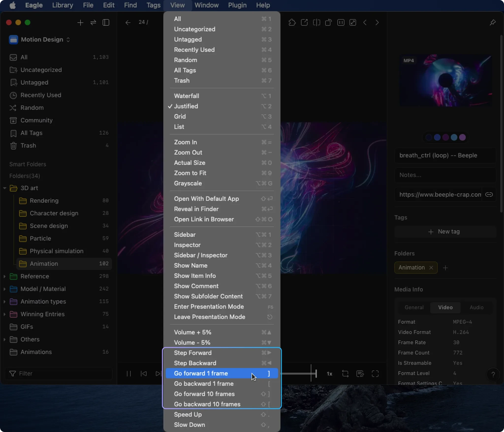This screenshot has height=432, width=504.
Task: Click the MP4 video thumbnail preview
Action: [x=445, y=80]
